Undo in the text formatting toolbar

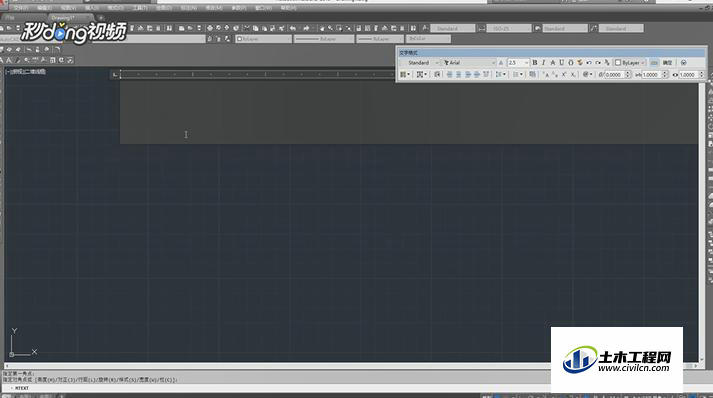[589, 63]
